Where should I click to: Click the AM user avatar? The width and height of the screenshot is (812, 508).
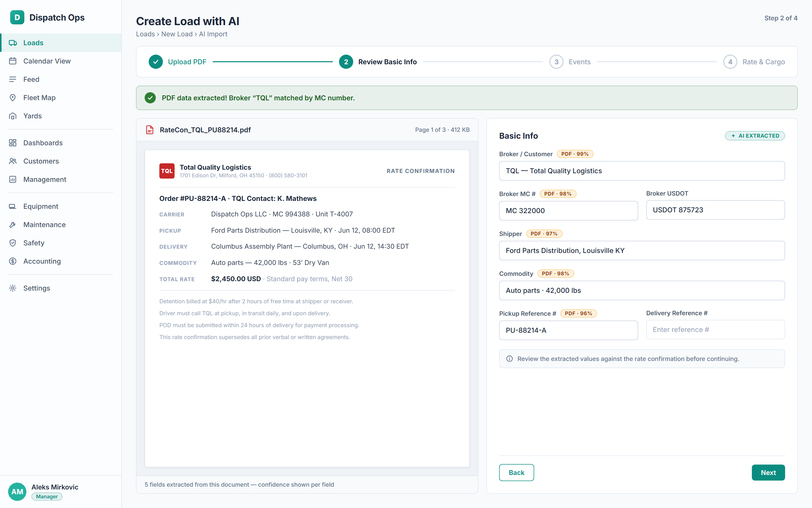[x=18, y=491]
